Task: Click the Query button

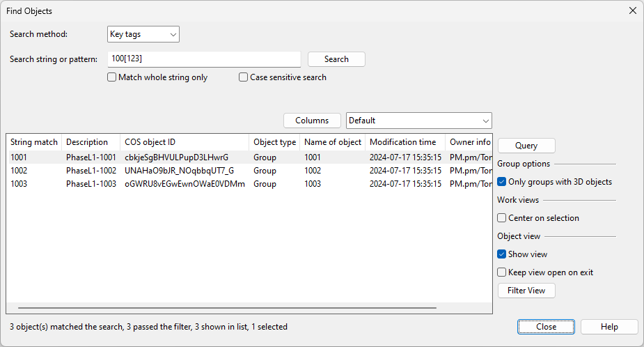Action: pyautogui.click(x=526, y=146)
